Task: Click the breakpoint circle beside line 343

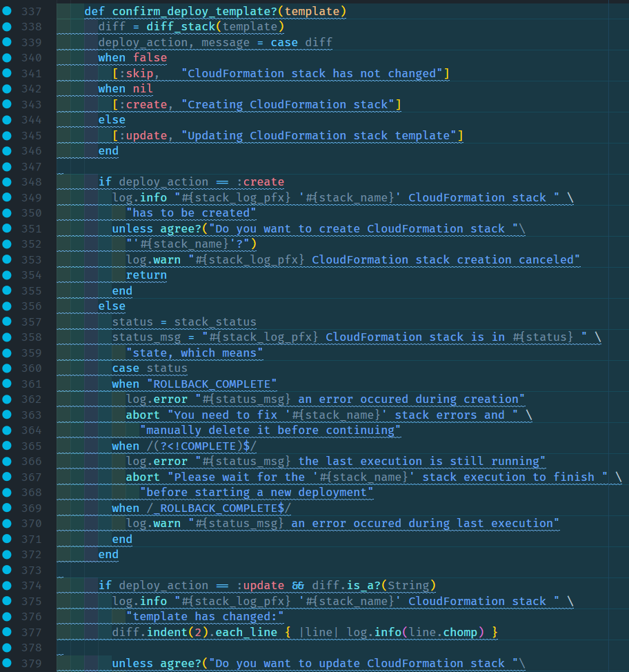Action: (x=7, y=104)
